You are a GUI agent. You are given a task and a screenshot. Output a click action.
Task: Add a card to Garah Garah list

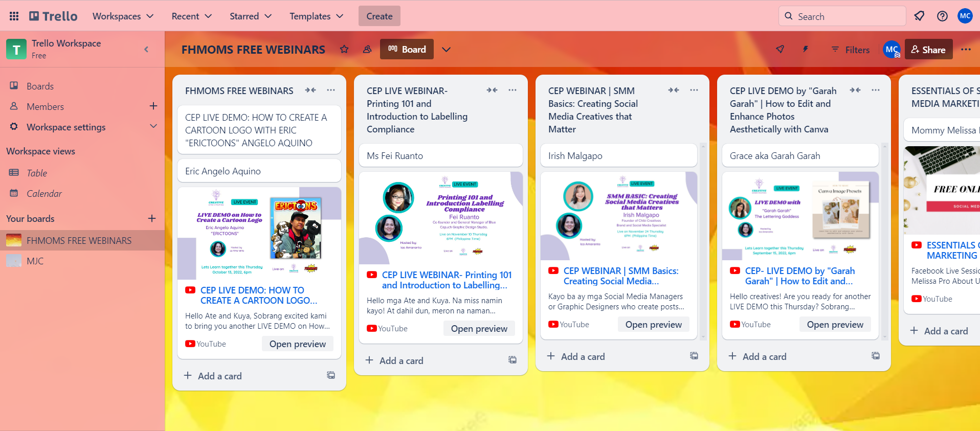[757, 356]
